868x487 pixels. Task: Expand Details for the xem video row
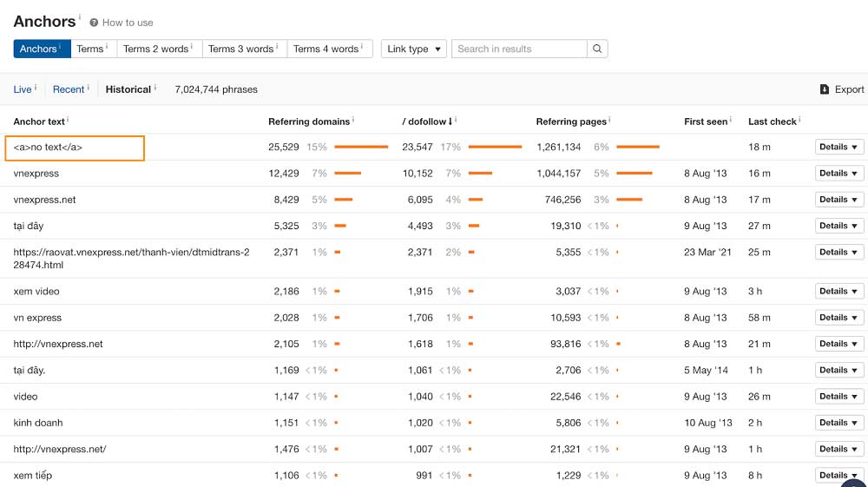[x=838, y=292]
